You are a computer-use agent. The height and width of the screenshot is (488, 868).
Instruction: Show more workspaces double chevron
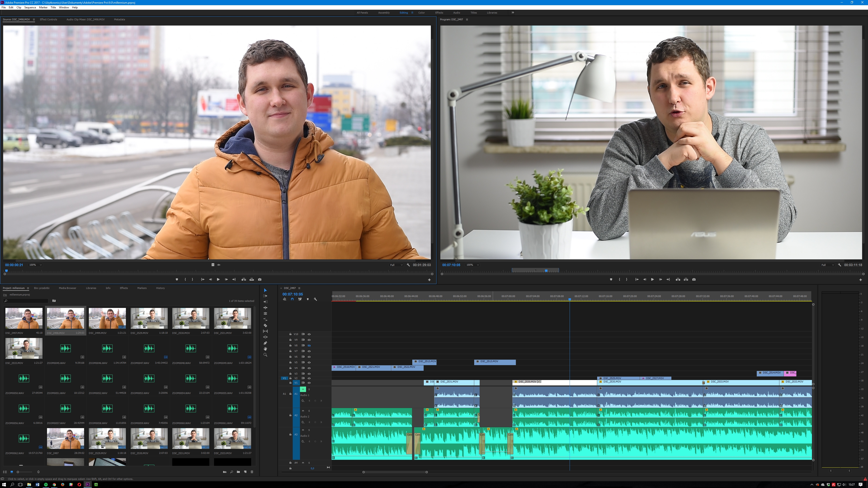pyautogui.click(x=513, y=12)
